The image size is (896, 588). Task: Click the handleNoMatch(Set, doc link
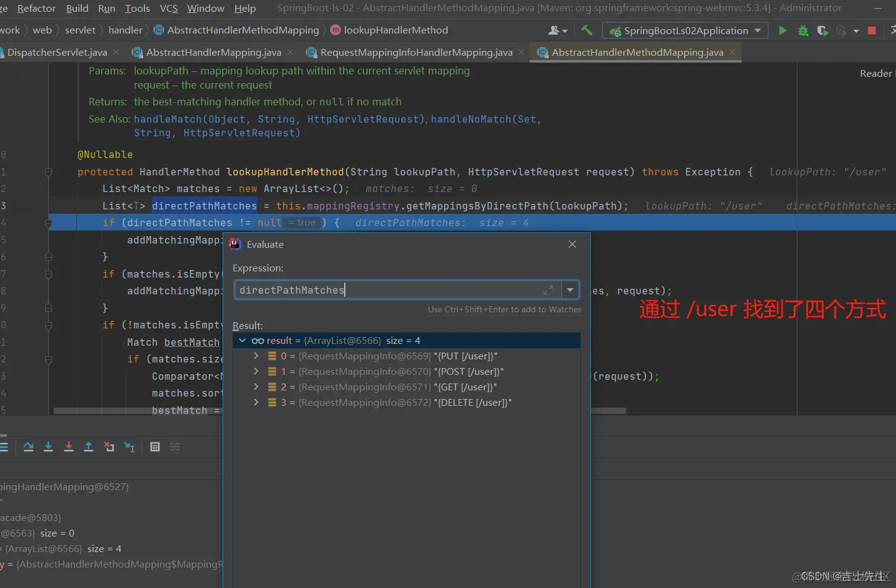(486, 119)
